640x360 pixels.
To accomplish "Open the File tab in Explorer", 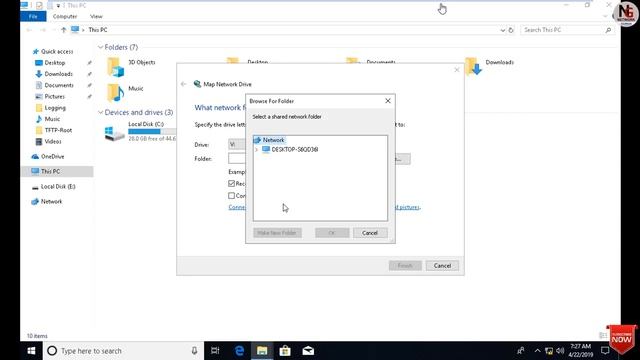I will (33, 16).
